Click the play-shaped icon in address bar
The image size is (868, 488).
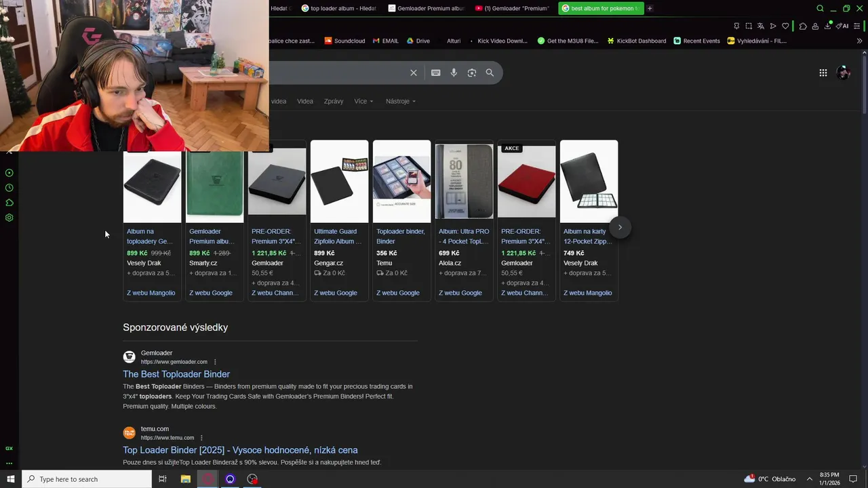(x=773, y=26)
